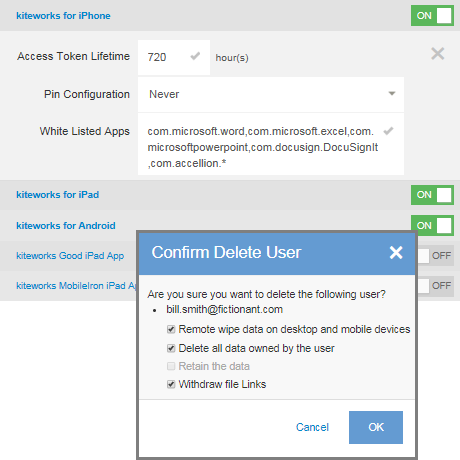The height and width of the screenshot is (460, 460).
Task: Click OK to confirm user deletion
Action: [376, 427]
